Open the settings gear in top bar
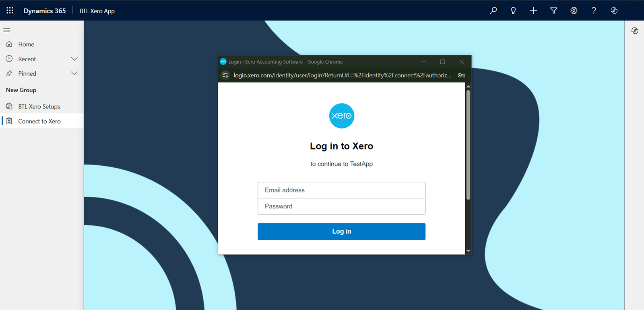 [574, 10]
